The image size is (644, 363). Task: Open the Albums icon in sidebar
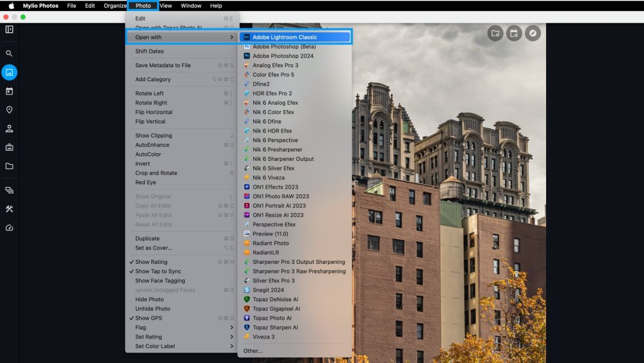click(x=9, y=147)
